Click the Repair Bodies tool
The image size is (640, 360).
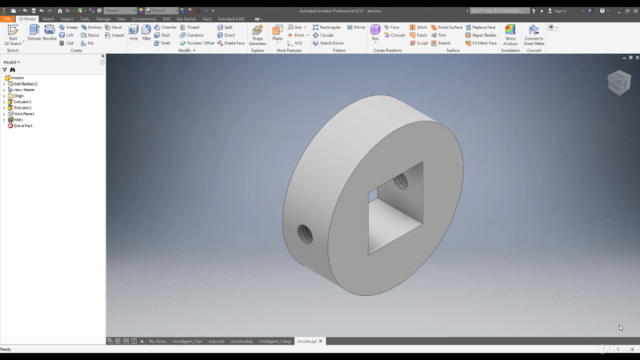pos(481,35)
